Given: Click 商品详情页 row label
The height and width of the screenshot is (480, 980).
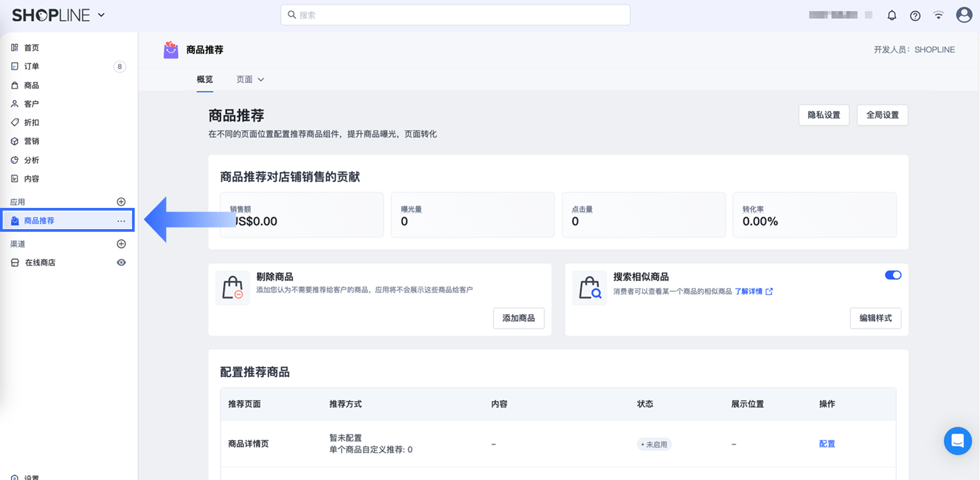Looking at the screenshot, I should (x=248, y=444).
